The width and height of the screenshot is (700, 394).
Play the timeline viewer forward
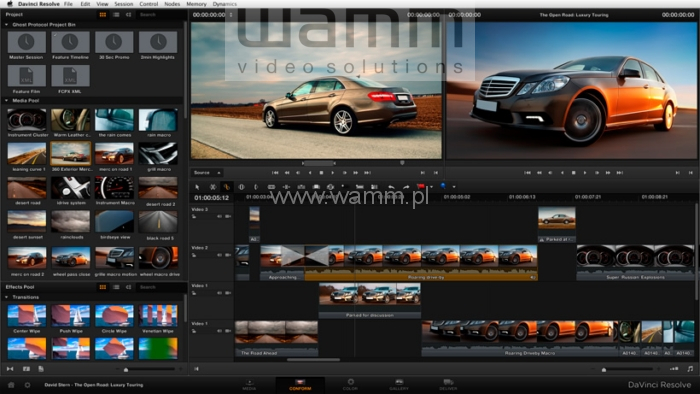[585, 173]
